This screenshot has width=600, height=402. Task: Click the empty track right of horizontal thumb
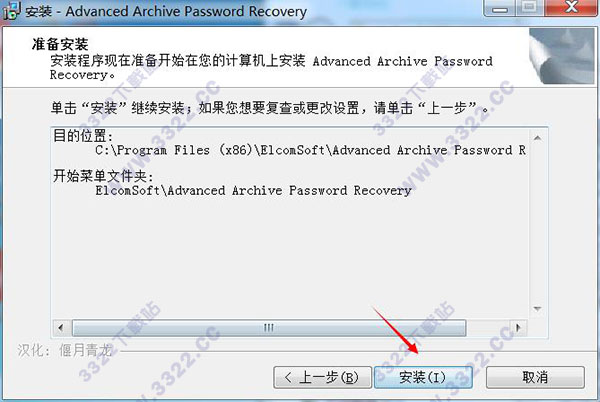pyautogui.click(x=488, y=328)
